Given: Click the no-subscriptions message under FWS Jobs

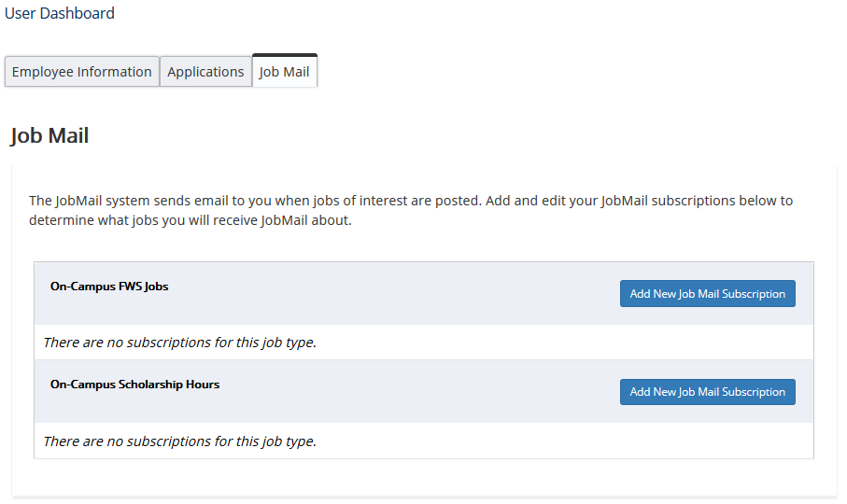Looking at the screenshot, I should point(179,343).
